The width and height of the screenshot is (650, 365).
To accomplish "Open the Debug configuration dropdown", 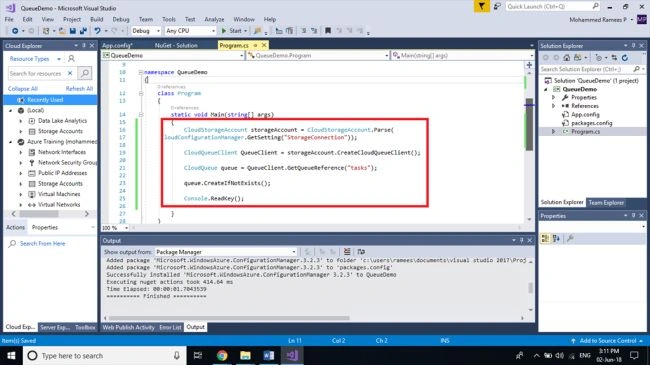I will tap(146, 31).
